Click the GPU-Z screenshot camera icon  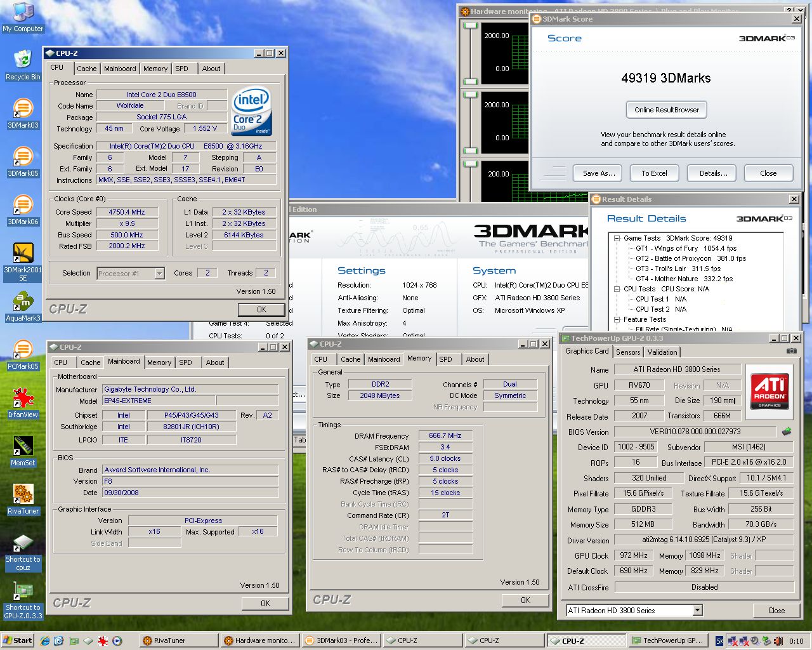[791, 350]
